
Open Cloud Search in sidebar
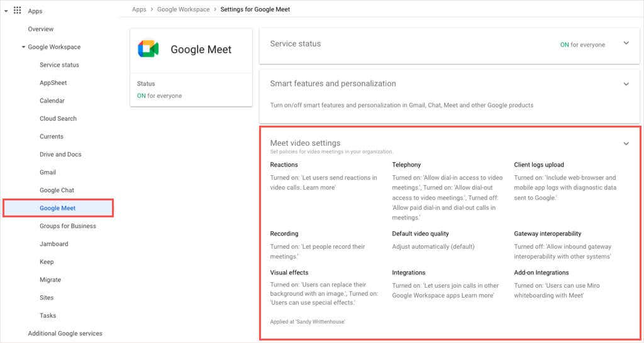point(58,119)
